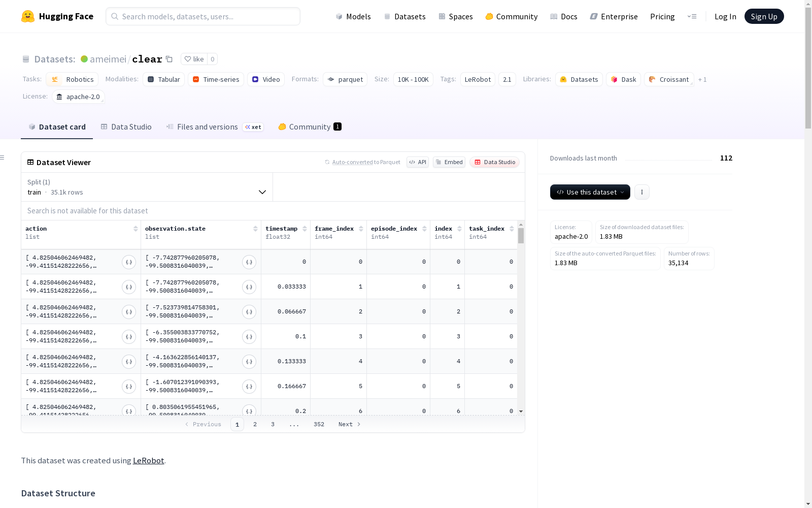The width and height of the screenshot is (812, 508).
Task: Open the Community tab with 1 discussion
Action: [x=310, y=127]
